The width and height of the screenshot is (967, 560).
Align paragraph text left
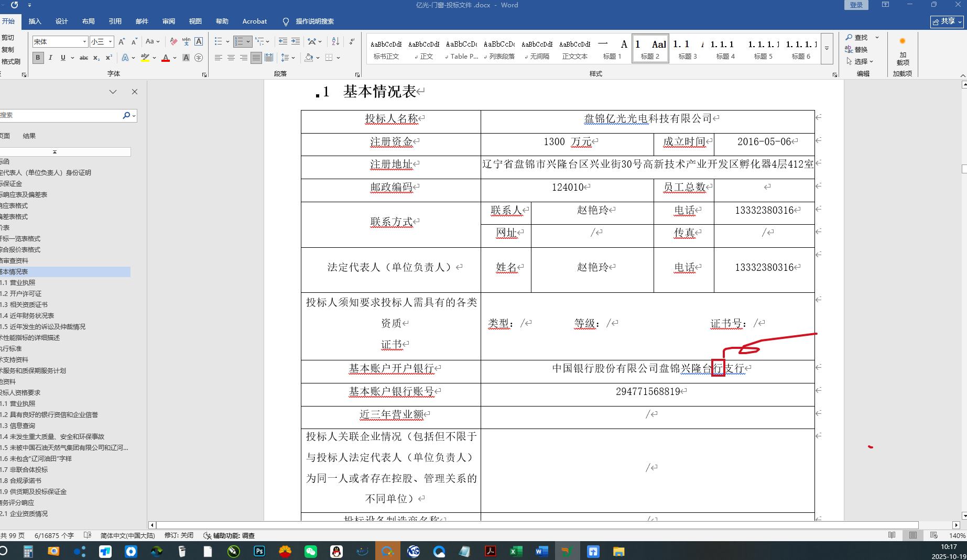click(x=219, y=58)
